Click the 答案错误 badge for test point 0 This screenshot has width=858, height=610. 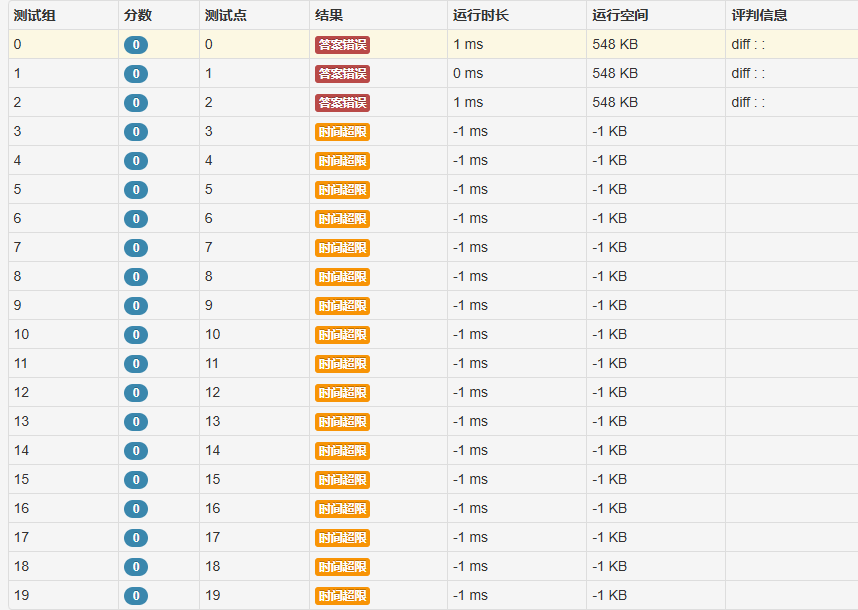[342, 45]
